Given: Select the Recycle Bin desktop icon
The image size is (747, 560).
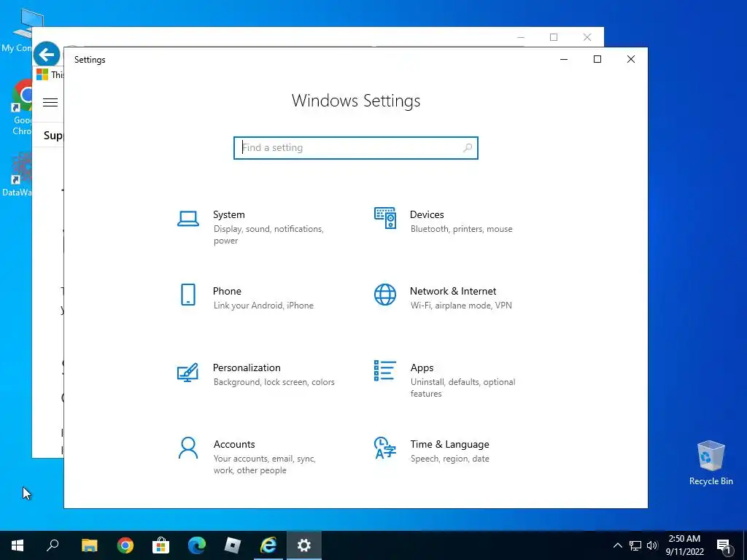Looking at the screenshot, I should [711, 462].
